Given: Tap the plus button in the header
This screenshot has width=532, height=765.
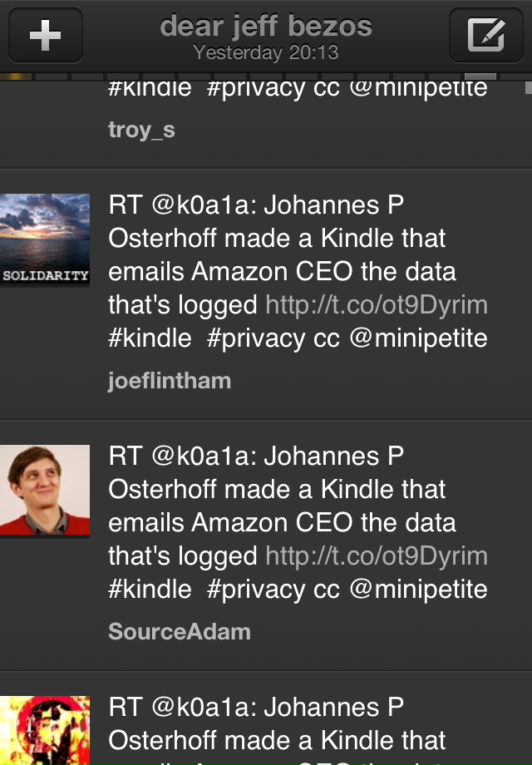Looking at the screenshot, I should pos(45,35).
